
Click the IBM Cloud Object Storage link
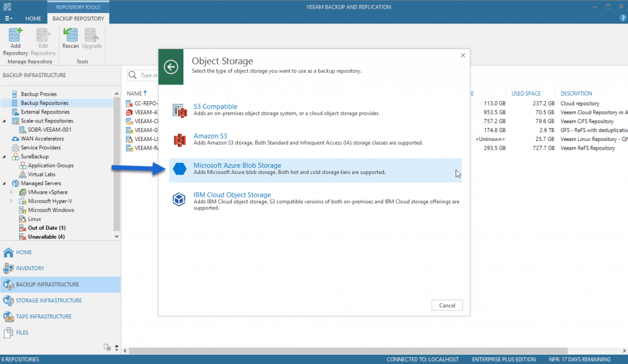point(232,195)
